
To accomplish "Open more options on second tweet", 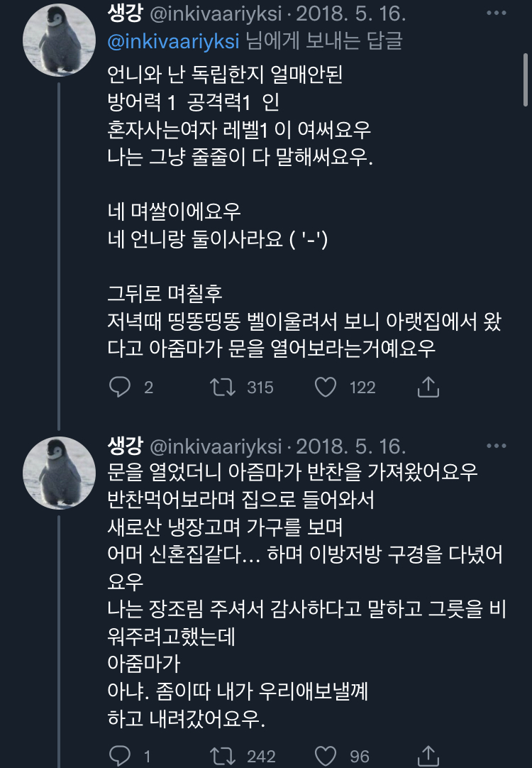I will click(496, 446).
